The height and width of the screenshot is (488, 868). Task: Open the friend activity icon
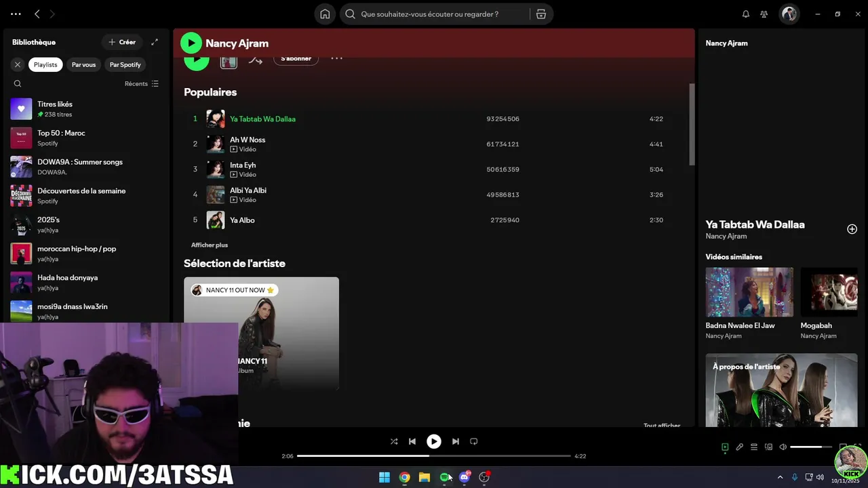(x=764, y=14)
